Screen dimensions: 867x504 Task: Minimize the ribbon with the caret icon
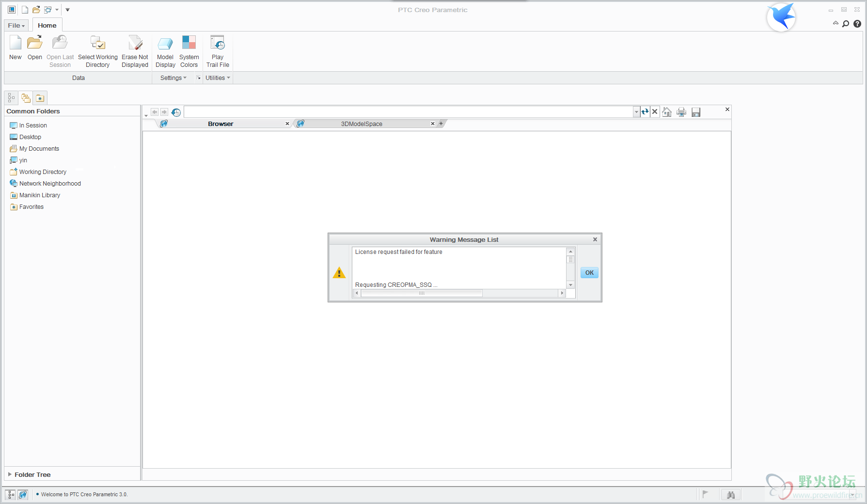tap(835, 23)
